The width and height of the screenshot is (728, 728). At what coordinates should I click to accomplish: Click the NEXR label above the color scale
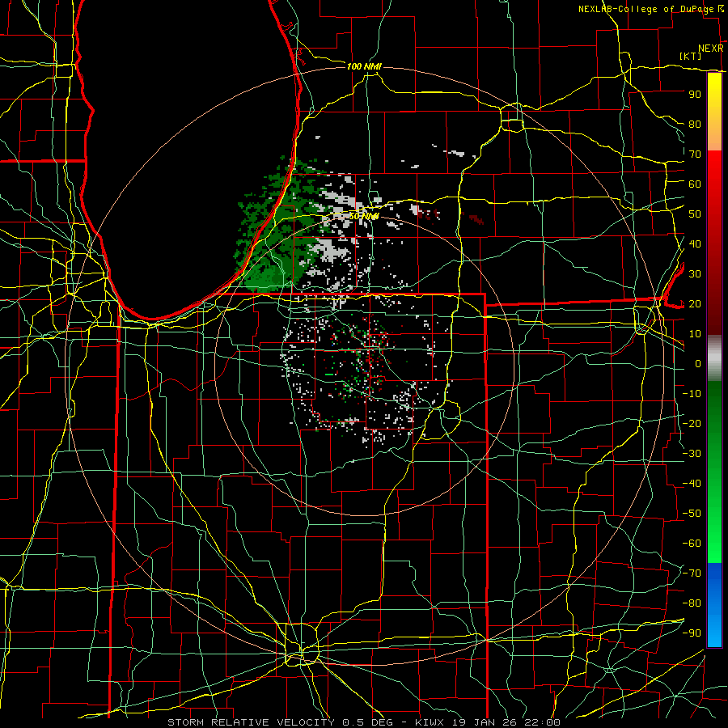point(711,49)
